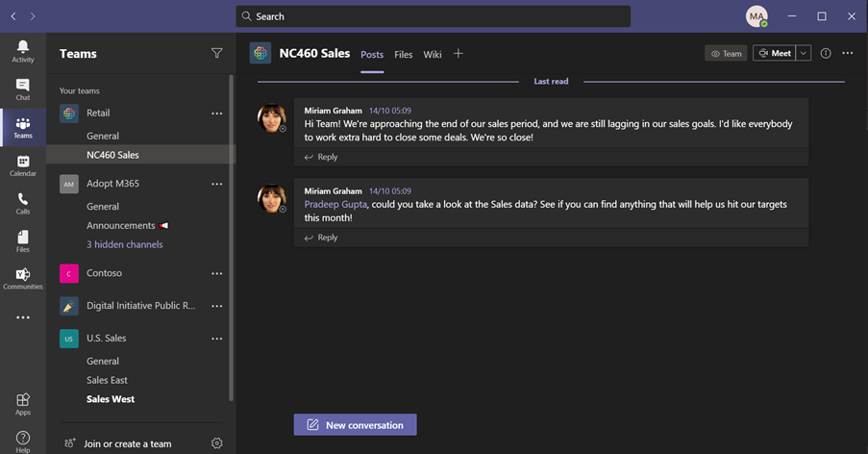Expand Meet options dropdown arrow

pyautogui.click(x=804, y=53)
